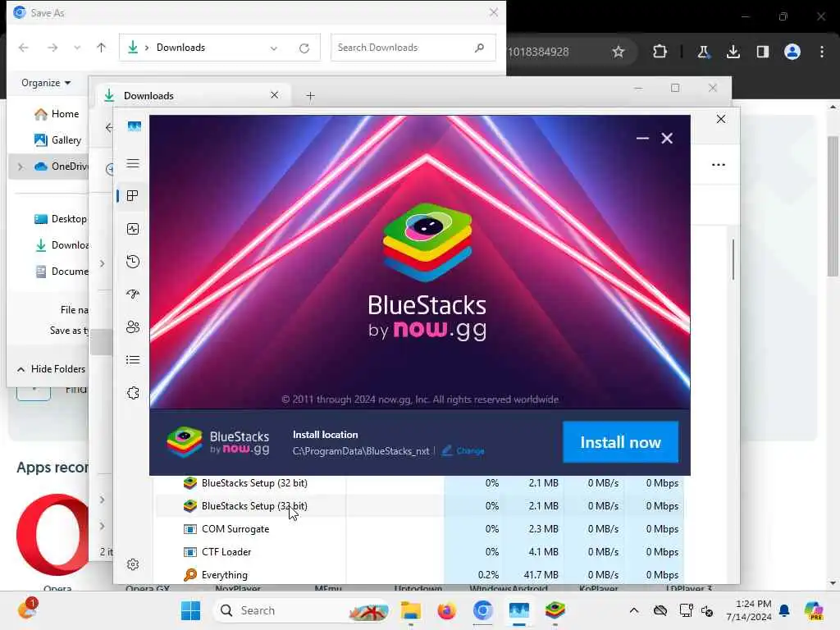Click the Install now button
Screen dimensions: 840x630
click(x=620, y=442)
